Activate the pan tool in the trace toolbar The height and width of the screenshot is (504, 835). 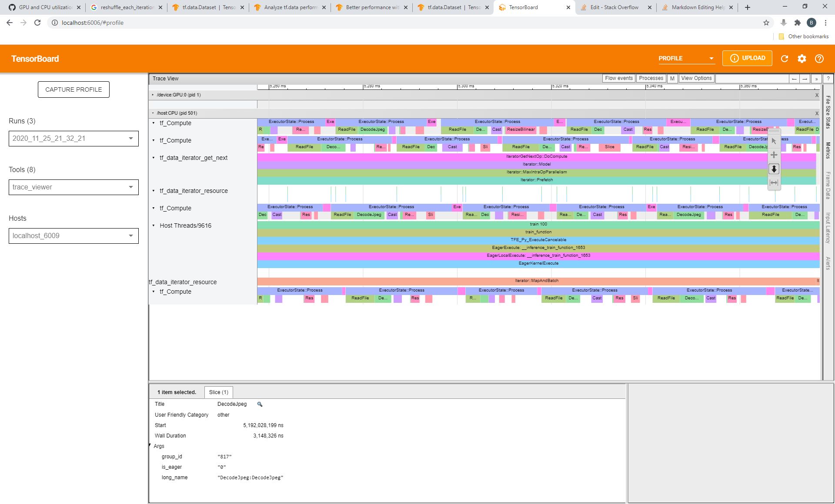pos(774,155)
